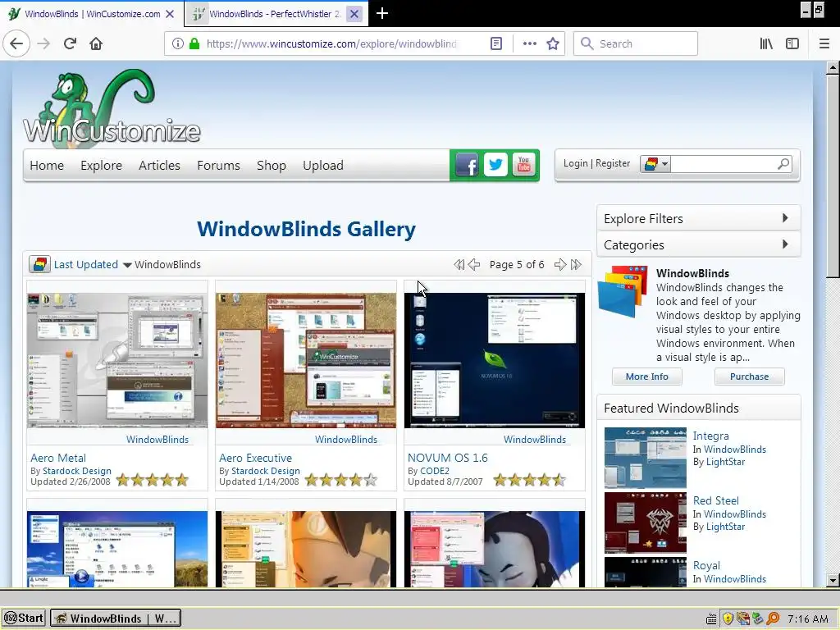The width and height of the screenshot is (840, 630).
Task: Open featured Royal skin link
Action: 706,566
